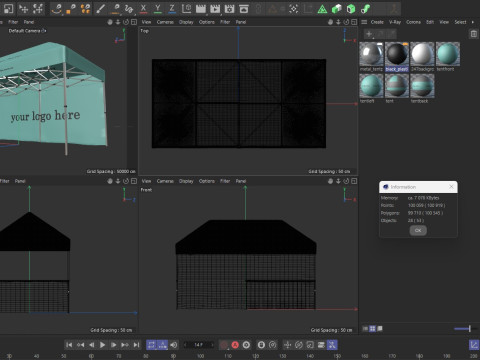The image size is (480, 360).
Task: Click the pan hand icon in perspective viewport
Action: click(x=110, y=22)
